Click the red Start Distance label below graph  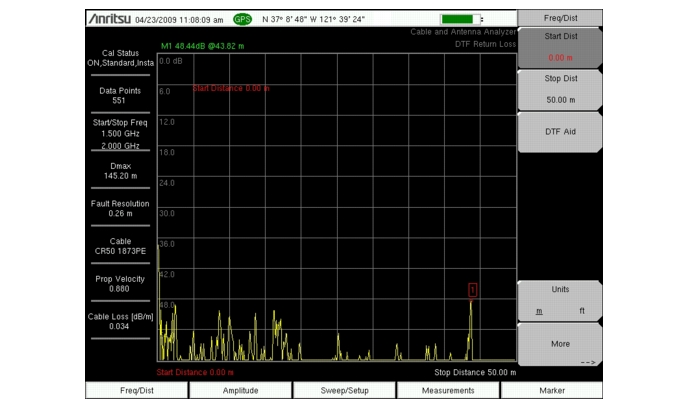[195, 372]
